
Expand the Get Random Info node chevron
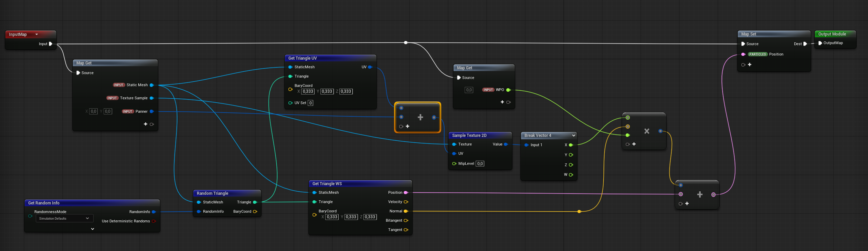click(x=92, y=229)
